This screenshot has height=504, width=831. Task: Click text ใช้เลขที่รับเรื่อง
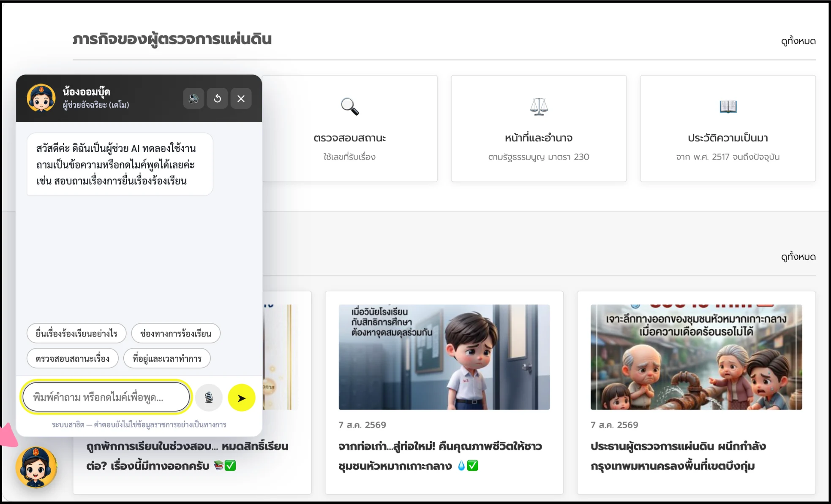[x=350, y=157]
